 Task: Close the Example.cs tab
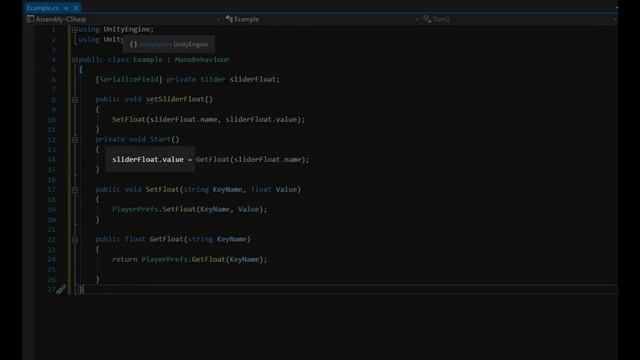(76, 8)
